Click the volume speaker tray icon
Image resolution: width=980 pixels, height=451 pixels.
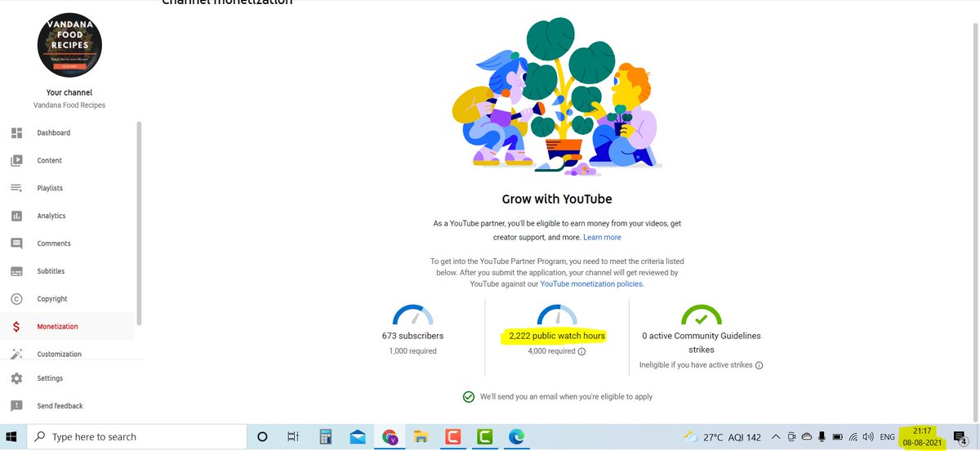tap(867, 437)
